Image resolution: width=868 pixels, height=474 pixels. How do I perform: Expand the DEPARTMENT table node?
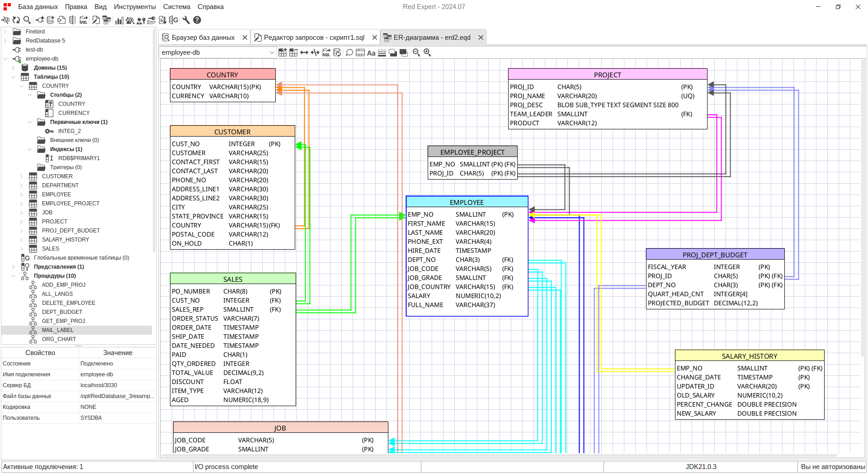[x=21, y=185]
